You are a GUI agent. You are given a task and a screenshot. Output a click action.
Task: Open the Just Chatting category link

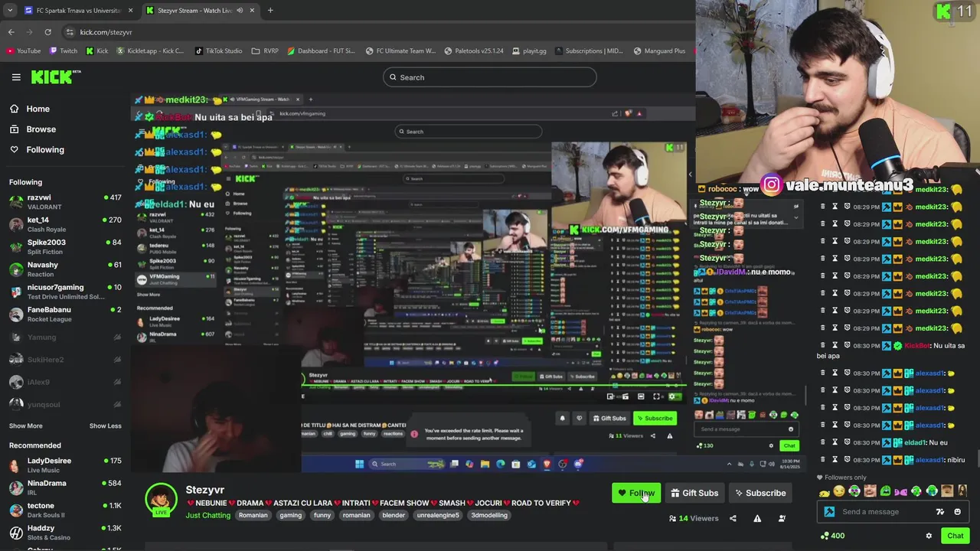pos(207,516)
